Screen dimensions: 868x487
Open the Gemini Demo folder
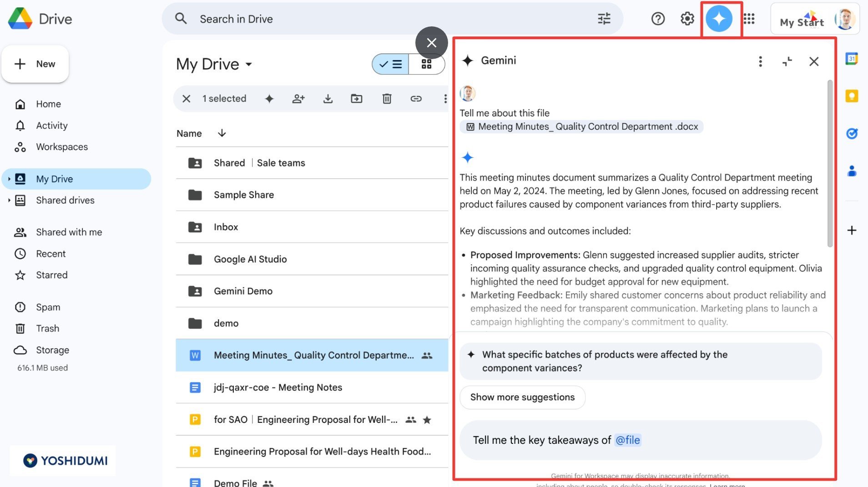[x=312, y=291]
